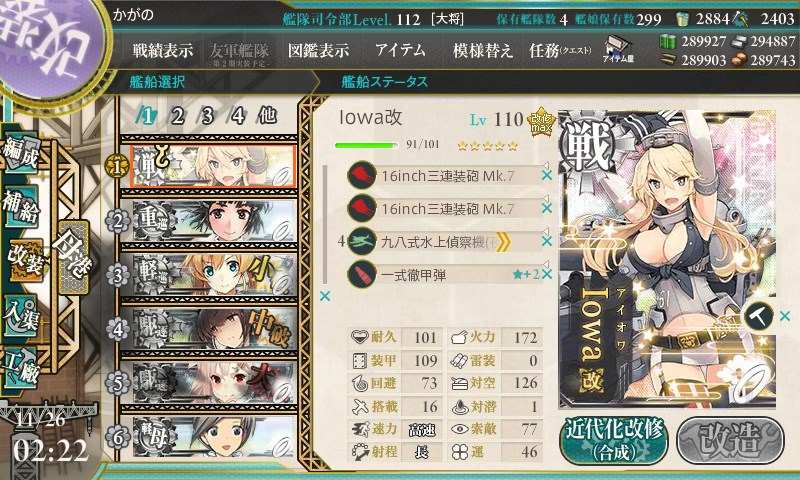800x480 pixels.
Task: Click the 改造 remodel button
Action: point(730,440)
